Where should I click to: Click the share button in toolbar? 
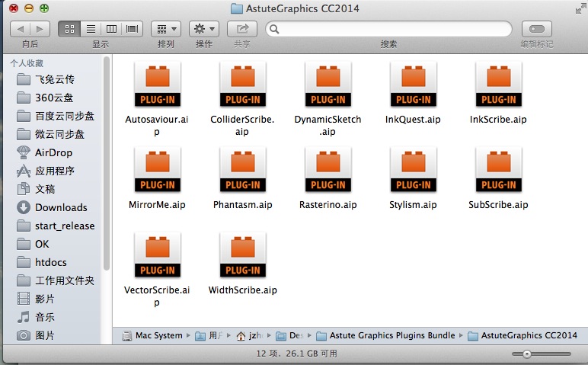coord(242,29)
